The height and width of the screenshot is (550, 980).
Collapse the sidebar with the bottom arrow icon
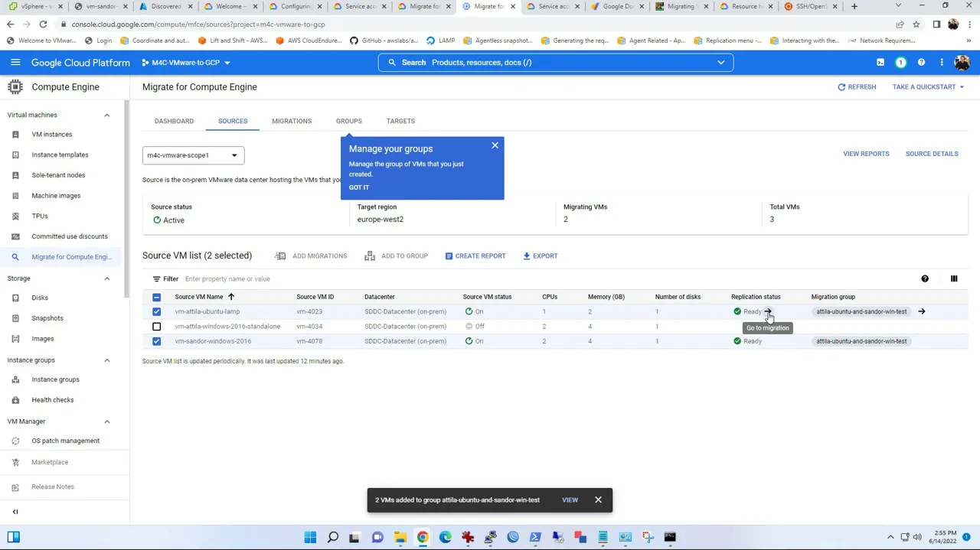click(x=15, y=512)
